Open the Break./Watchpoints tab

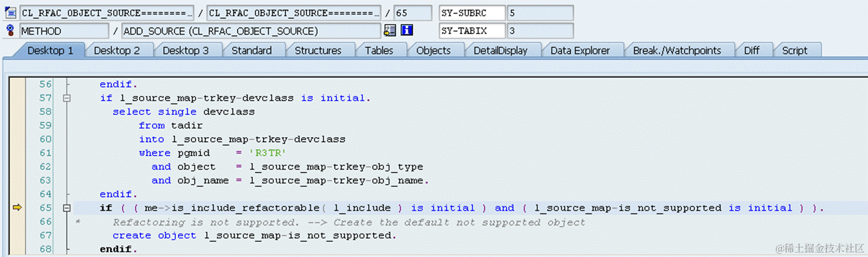(x=677, y=50)
